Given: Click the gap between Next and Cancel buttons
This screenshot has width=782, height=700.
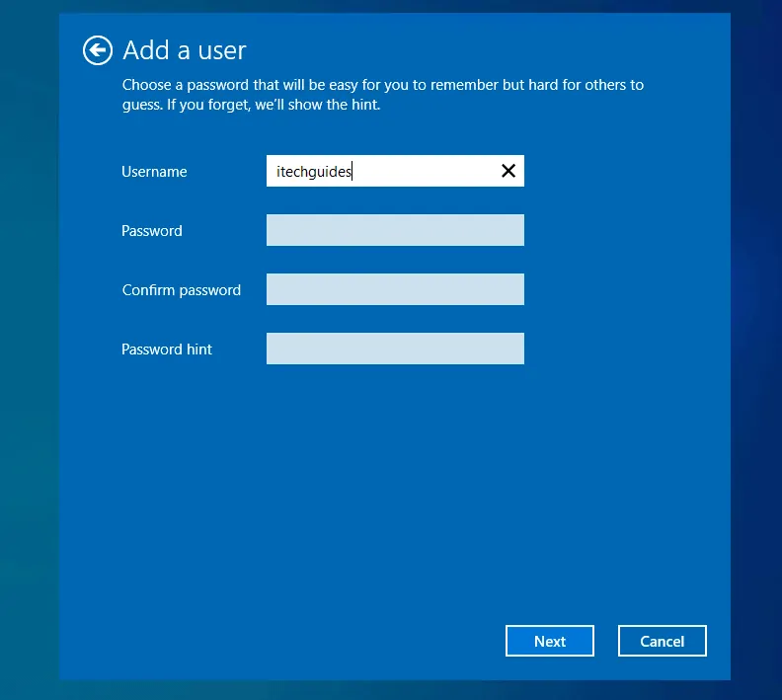Looking at the screenshot, I should (606, 641).
